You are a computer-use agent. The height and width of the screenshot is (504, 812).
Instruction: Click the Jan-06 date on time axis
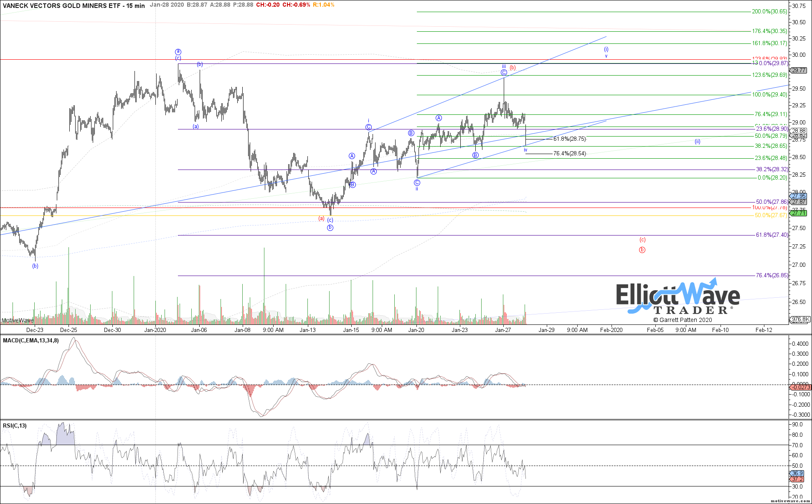click(199, 330)
